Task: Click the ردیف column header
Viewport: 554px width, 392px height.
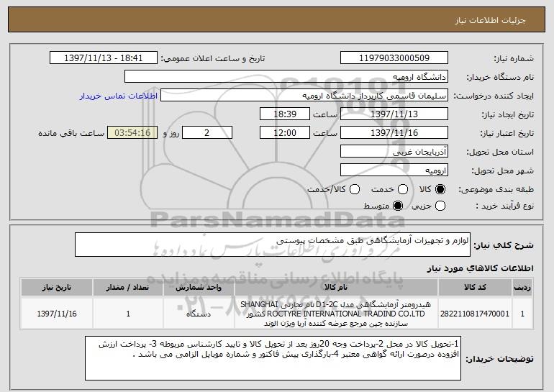Action: [x=522, y=288]
